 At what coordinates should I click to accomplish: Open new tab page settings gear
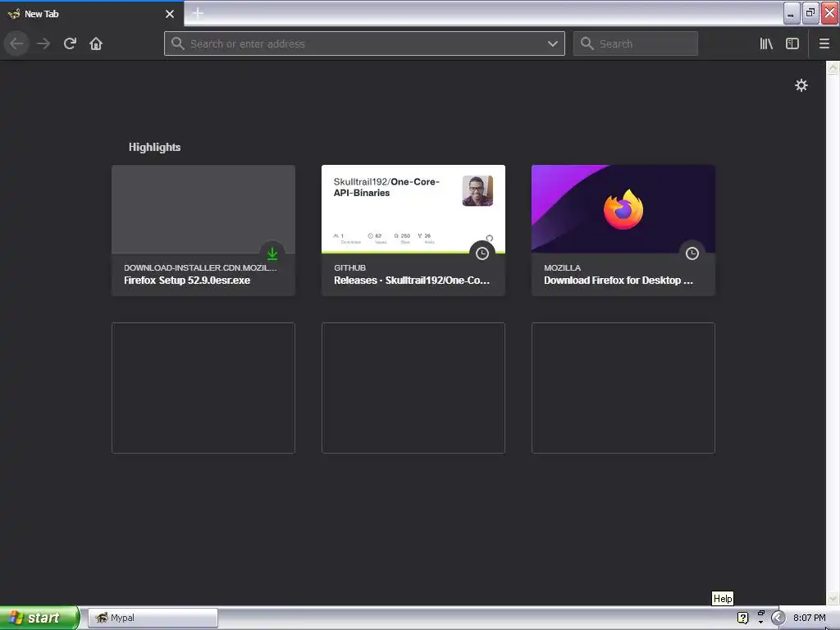tap(801, 85)
